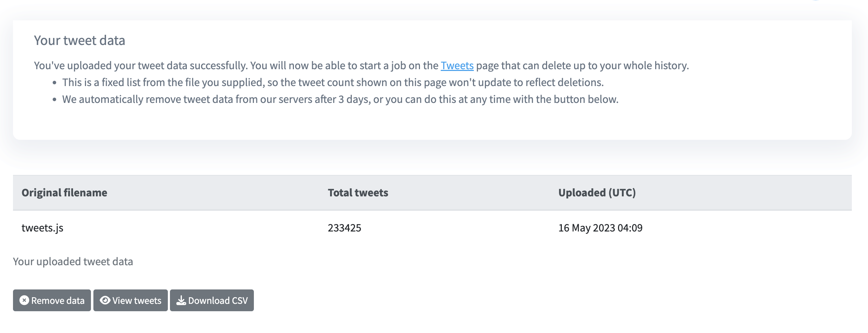Select the 233425 total tweets value
This screenshot has width=868, height=333.
click(344, 228)
